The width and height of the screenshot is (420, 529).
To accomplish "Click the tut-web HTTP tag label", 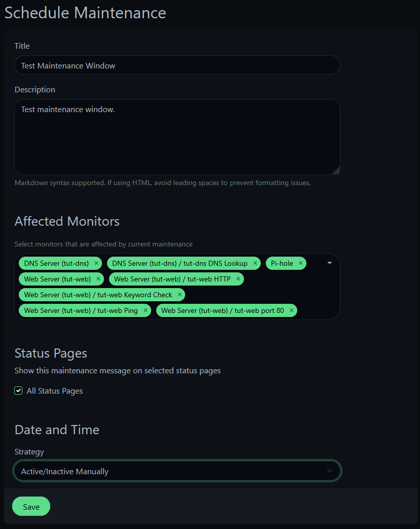I will click(x=172, y=278).
